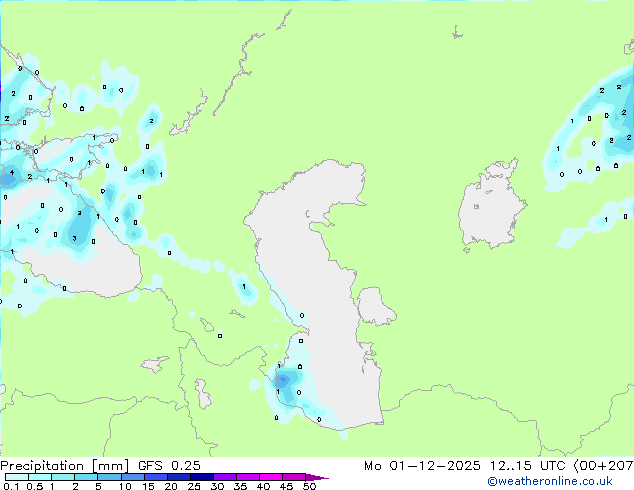Click legend label "25"
The image size is (634, 490).
[x=194, y=486]
